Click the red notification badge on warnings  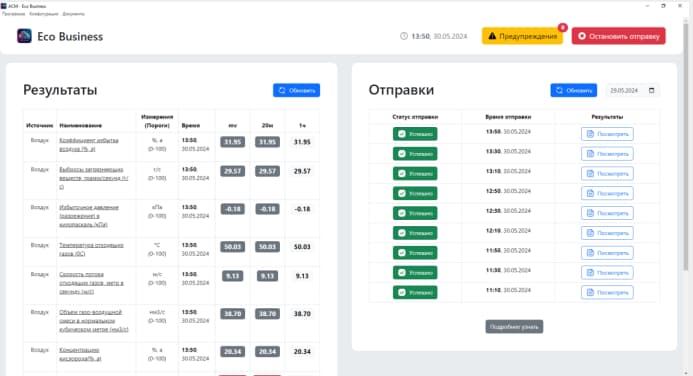click(x=562, y=27)
